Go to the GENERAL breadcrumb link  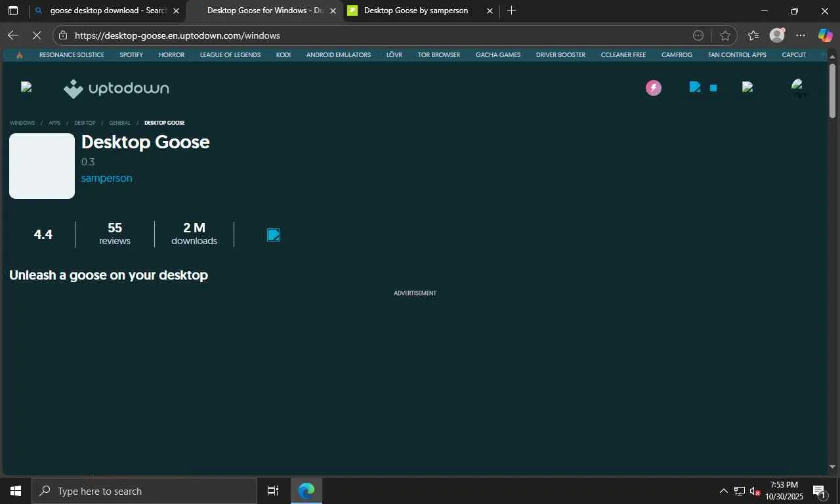[119, 123]
